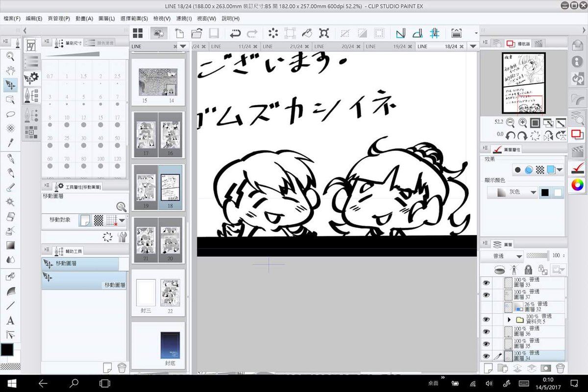588x392 pixels.
Task: Select the Eraser tool in toolbox
Action: tap(10, 216)
